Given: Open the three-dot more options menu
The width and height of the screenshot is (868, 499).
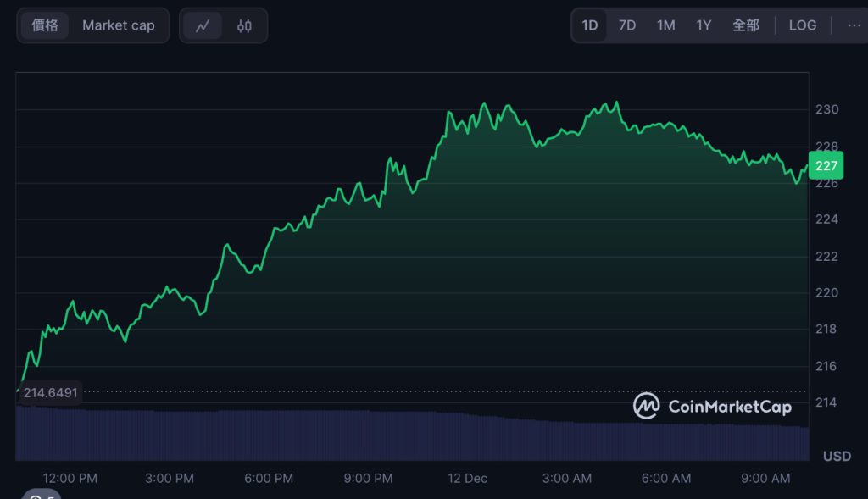Looking at the screenshot, I should coord(853,25).
